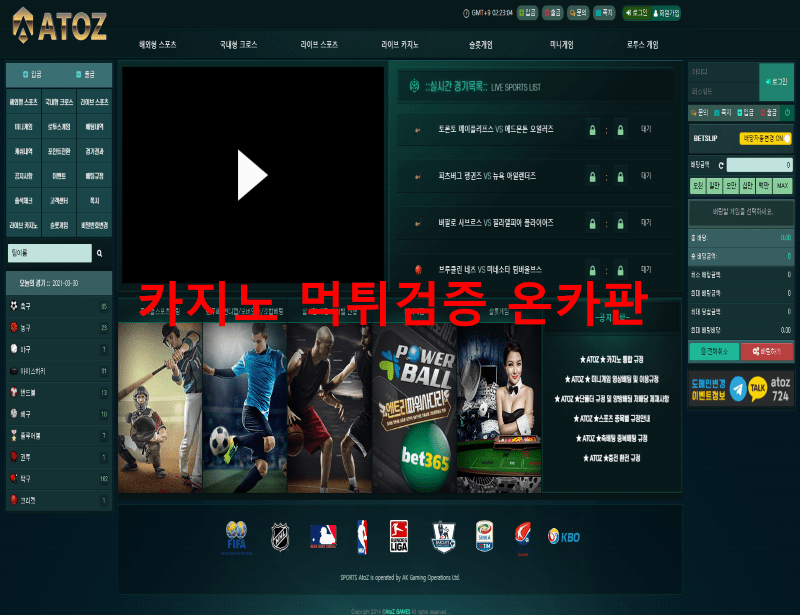Viewport: 800px width, 615px height.
Task: Click the live sports list emblem icon
Action: [415, 86]
